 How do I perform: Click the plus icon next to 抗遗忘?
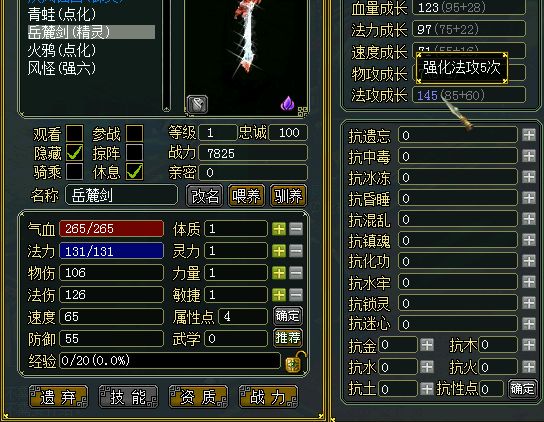pos(529,135)
